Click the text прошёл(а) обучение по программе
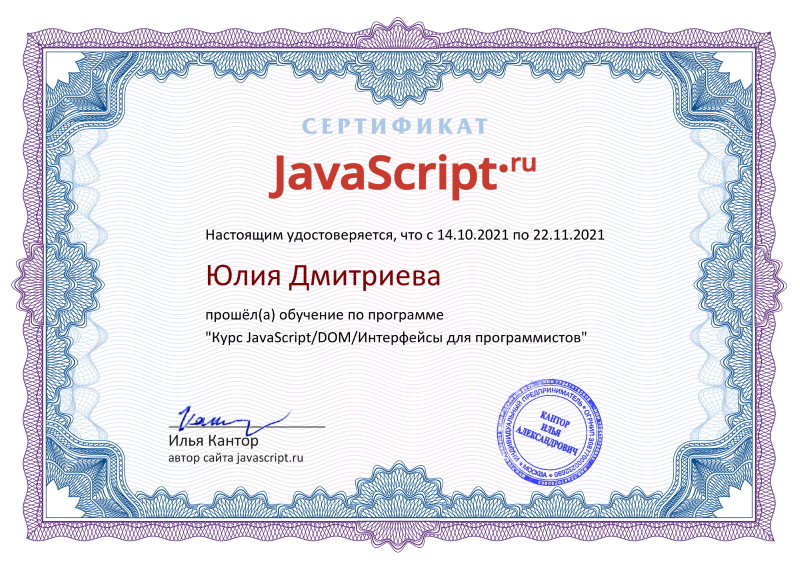This screenshot has height=566, width=800. [324, 315]
